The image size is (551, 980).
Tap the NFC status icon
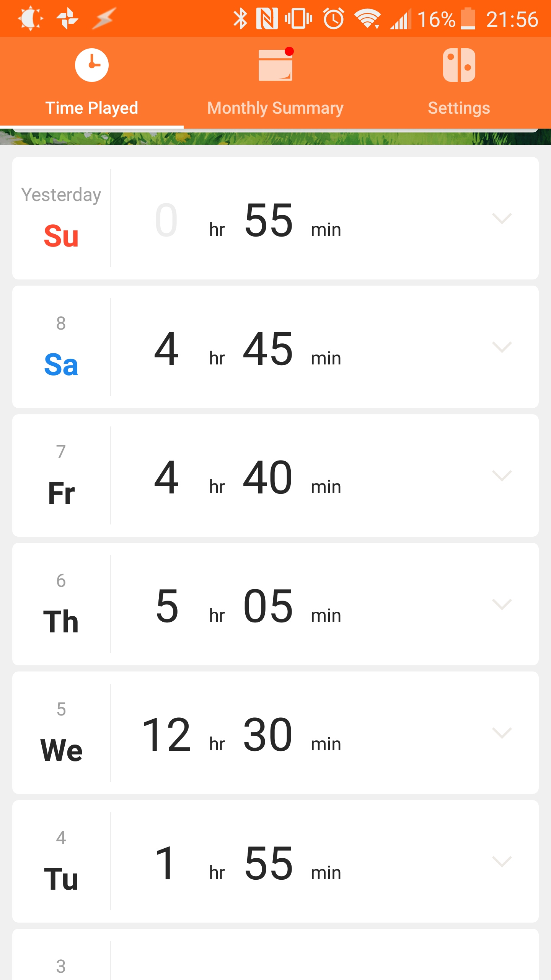coord(267,19)
